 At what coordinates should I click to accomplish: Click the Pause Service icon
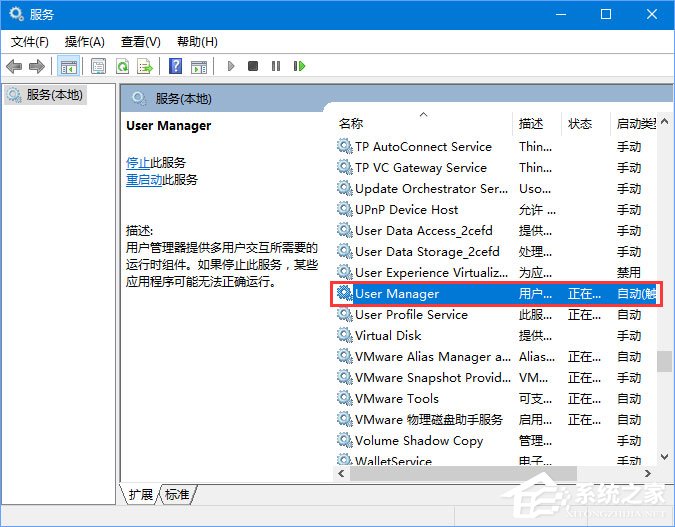[276, 66]
